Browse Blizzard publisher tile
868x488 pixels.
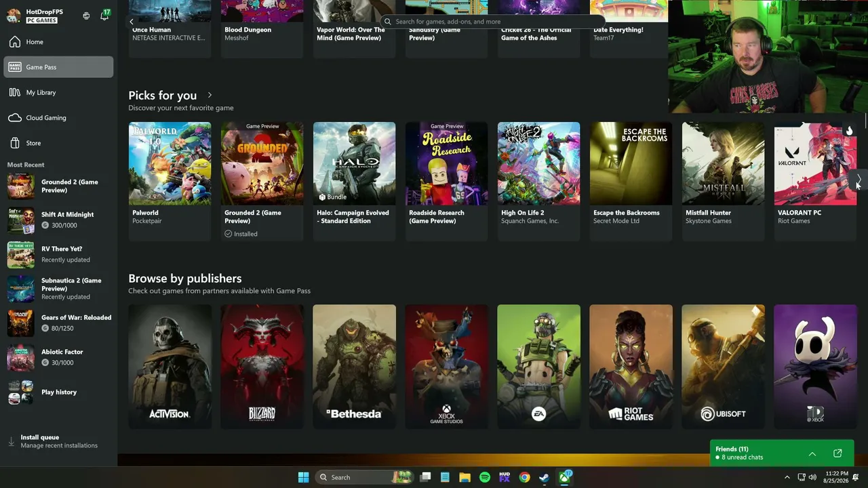coord(262,367)
